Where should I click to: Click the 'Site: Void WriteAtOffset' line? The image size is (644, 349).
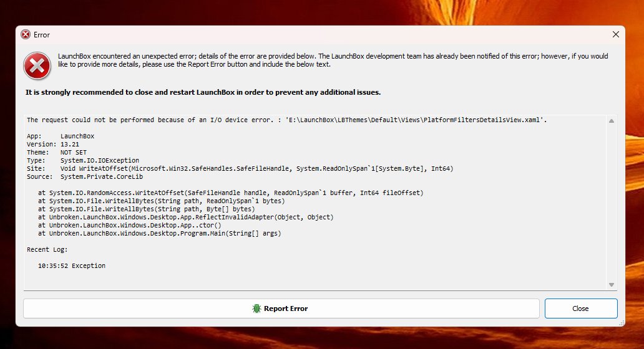click(240, 168)
